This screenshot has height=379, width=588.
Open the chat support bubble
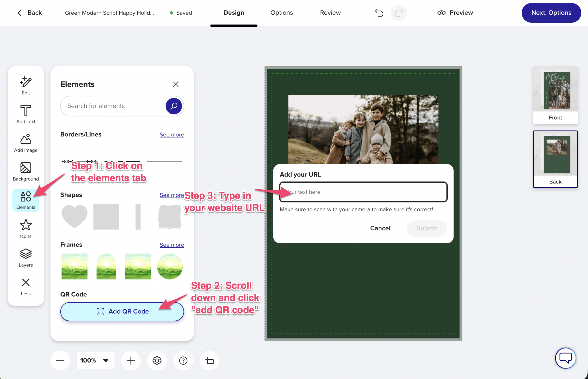pos(565,358)
